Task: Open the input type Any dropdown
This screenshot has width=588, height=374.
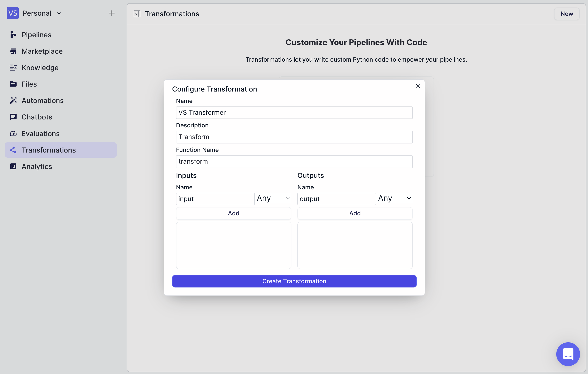Action: pyautogui.click(x=273, y=198)
